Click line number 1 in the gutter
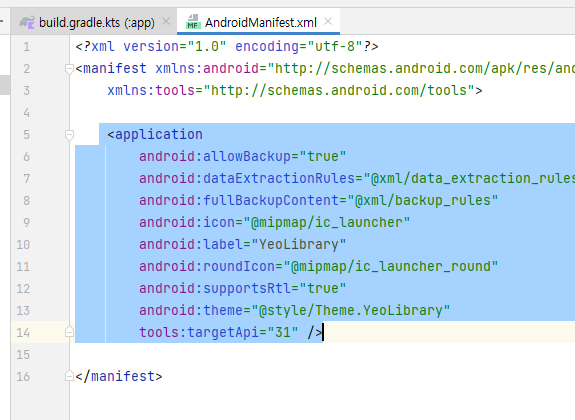 coord(26,47)
